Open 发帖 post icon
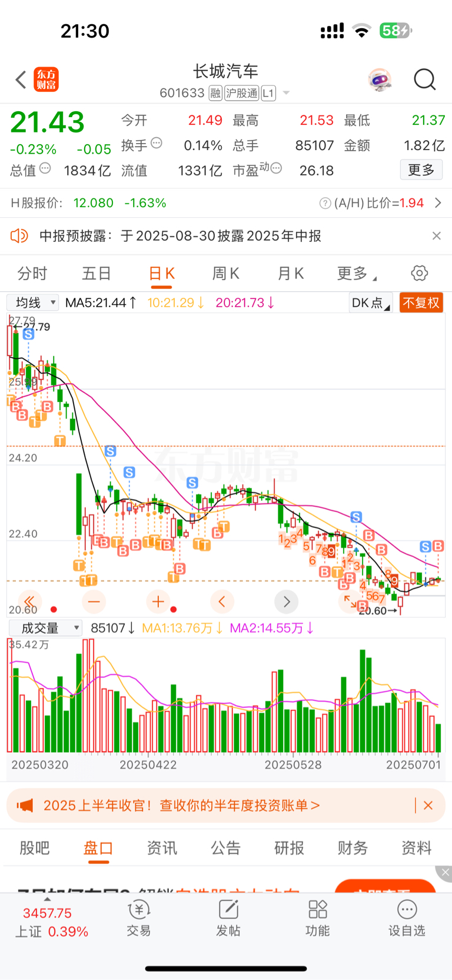This screenshot has height=980, width=452. pos(228,918)
